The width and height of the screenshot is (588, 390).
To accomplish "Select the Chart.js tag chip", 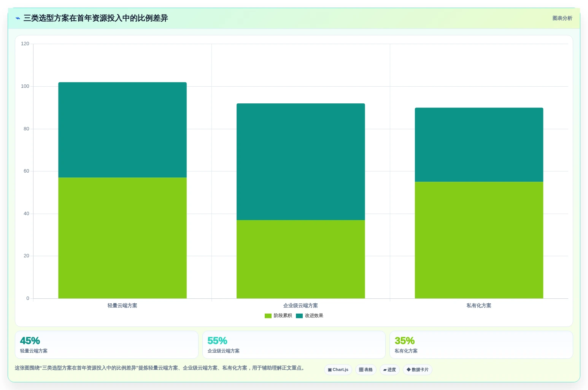I will click(338, 369).
